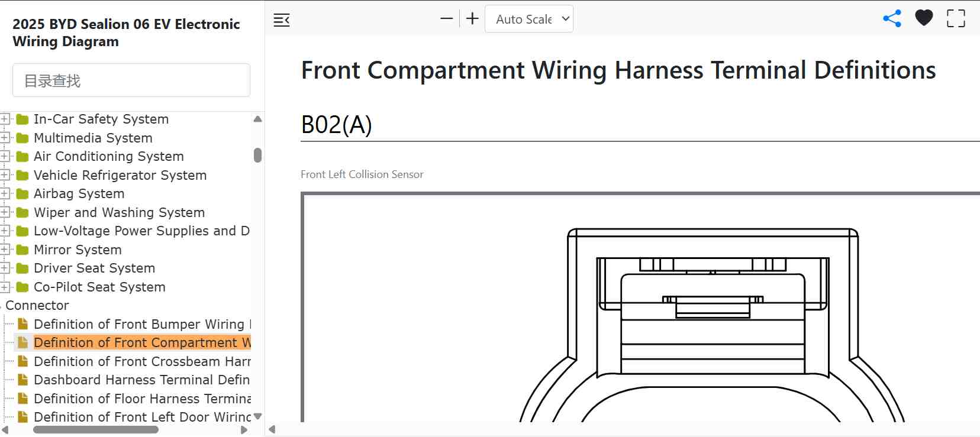The image size is (980, 437).
Task: Expand the Airbag System folder
Action: tap(5, 194)
